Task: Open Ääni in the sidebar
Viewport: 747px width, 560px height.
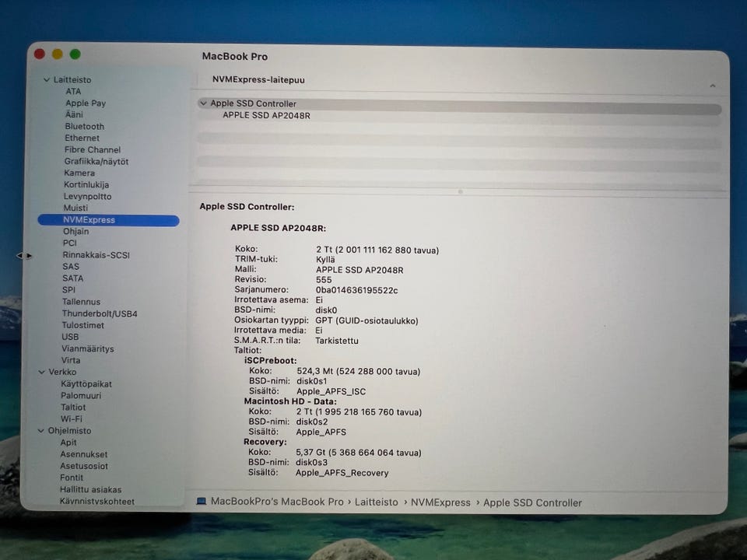Action: point(75,115)
